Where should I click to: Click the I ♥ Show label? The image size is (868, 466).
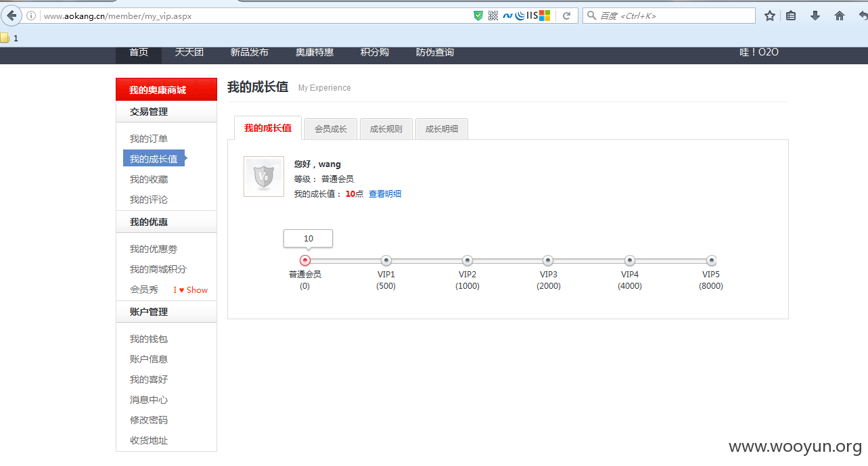point(191,290)
